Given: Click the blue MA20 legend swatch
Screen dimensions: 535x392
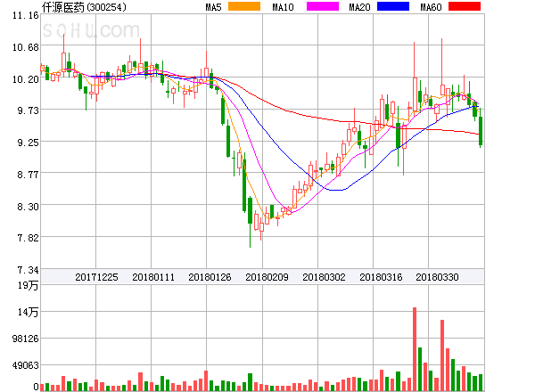Looking at the screenshot, I should coord(393,6).
